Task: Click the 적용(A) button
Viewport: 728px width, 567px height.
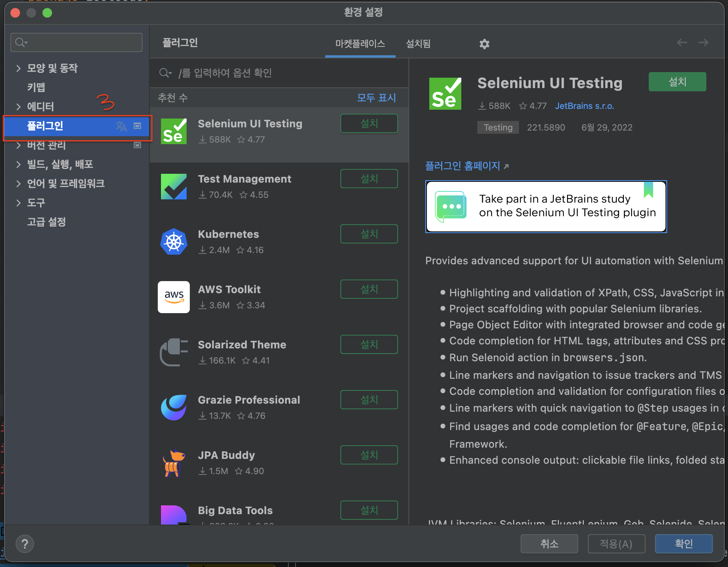Action: click(616, 544)
